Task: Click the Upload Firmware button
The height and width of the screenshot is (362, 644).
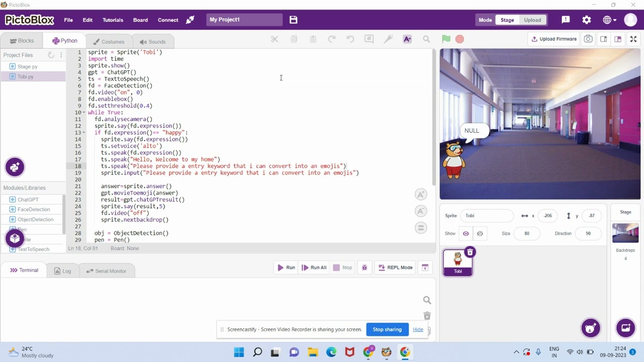Action: [x=553, y=39]
